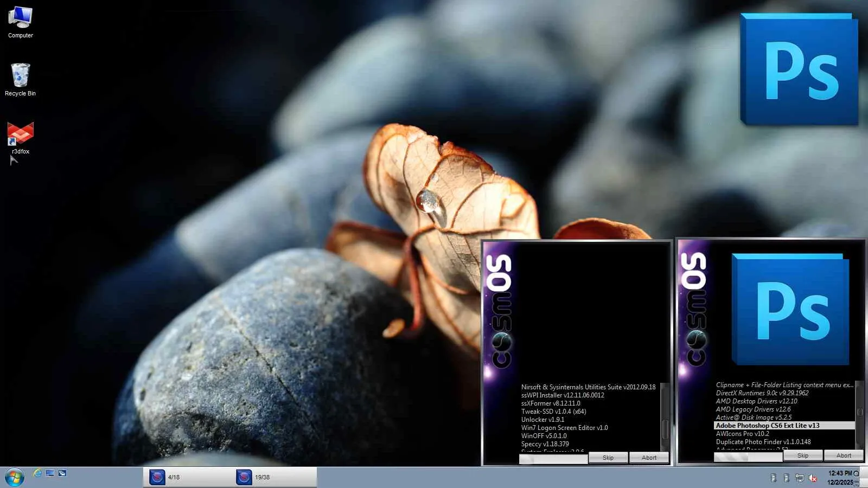Select "AWIcons Pro v10.2" list entry
This screenshot has height=488, width=868.
click(742, 434)
